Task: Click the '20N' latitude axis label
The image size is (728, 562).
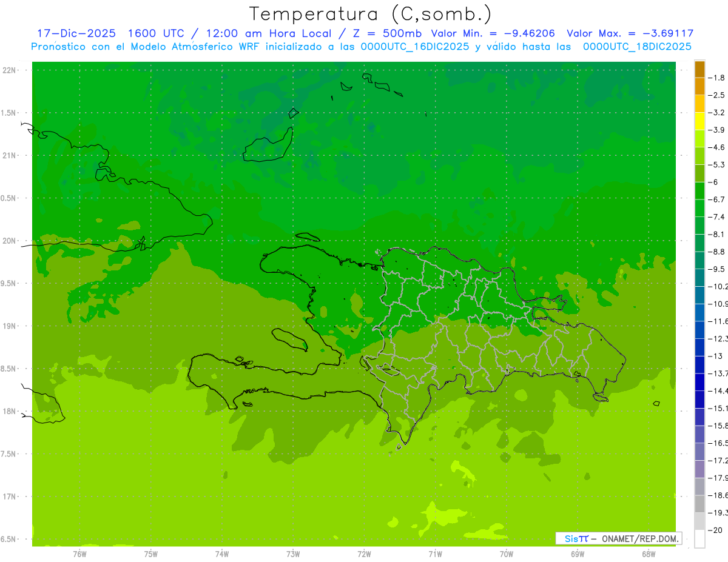Action: 10,241
